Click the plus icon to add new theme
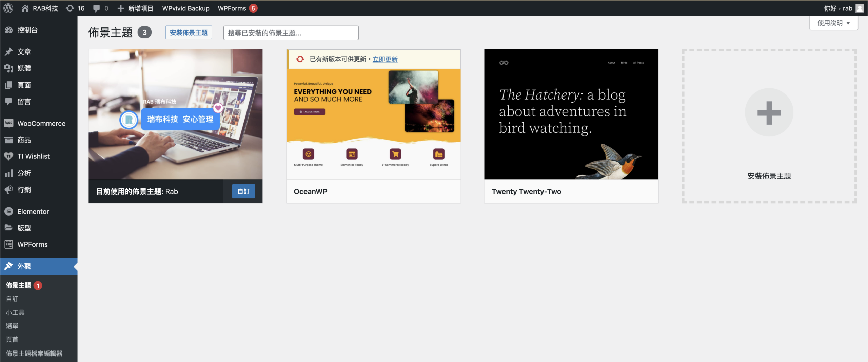Image resolution: width=868 pixels, height=362 pixels. point(769,113)
